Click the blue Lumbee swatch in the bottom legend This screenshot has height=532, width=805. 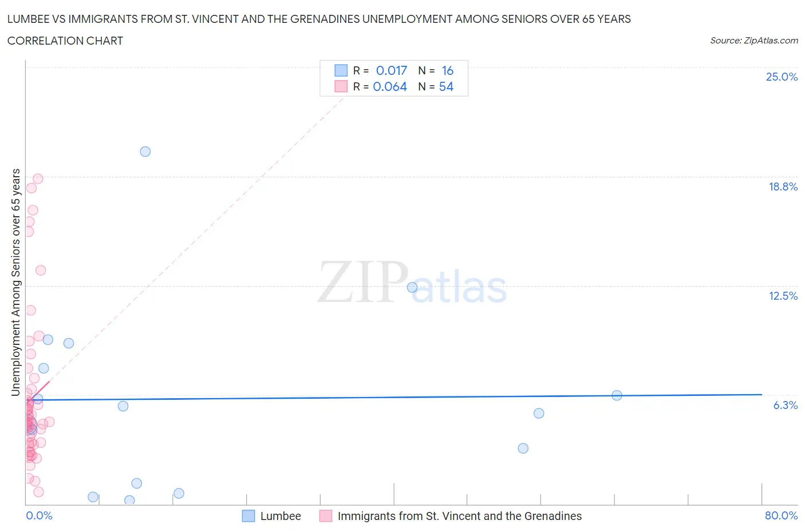tap(248, 516)
